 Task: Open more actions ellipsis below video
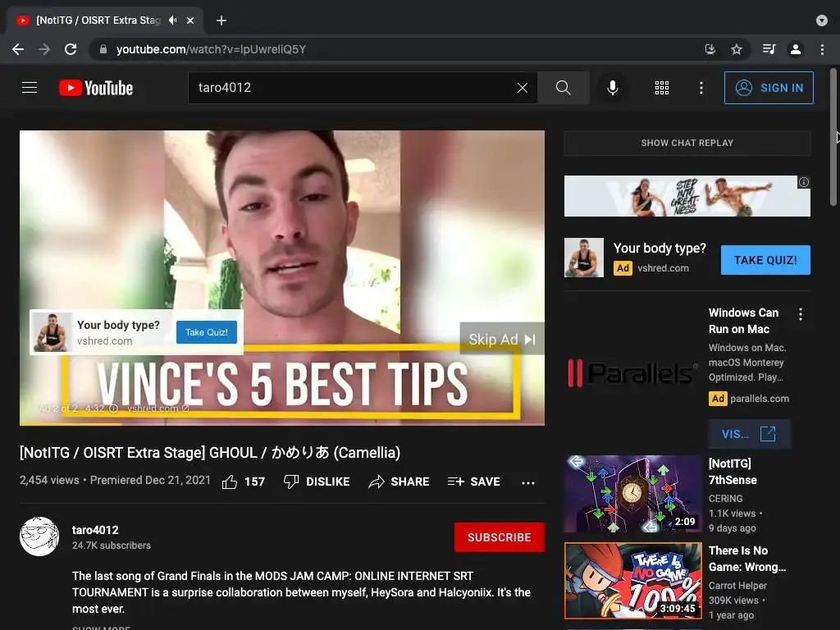[x=528, y=482]
